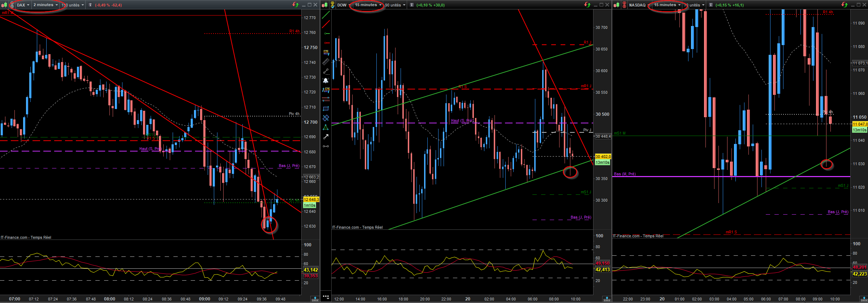
Task: Open the DAX instrument selector menu
Action: [x=23, y=5]
